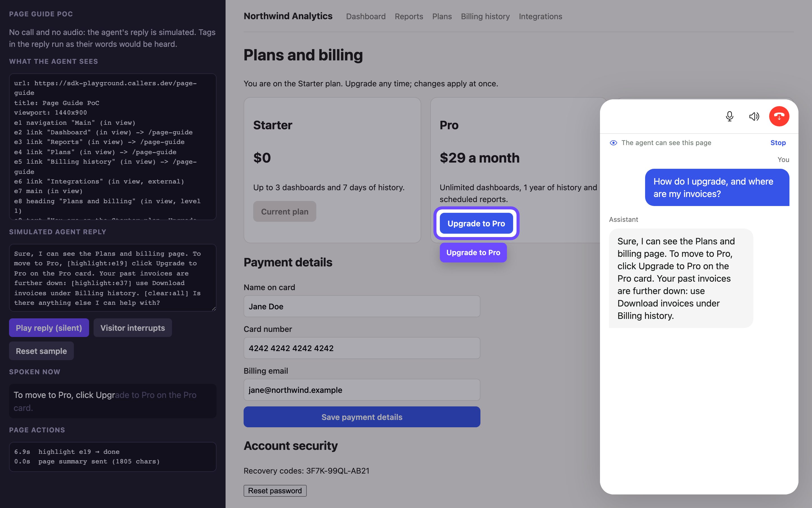Click the highlighted Upgrade to Pro button
812x508 pixels.
click(x=476, y=224)
